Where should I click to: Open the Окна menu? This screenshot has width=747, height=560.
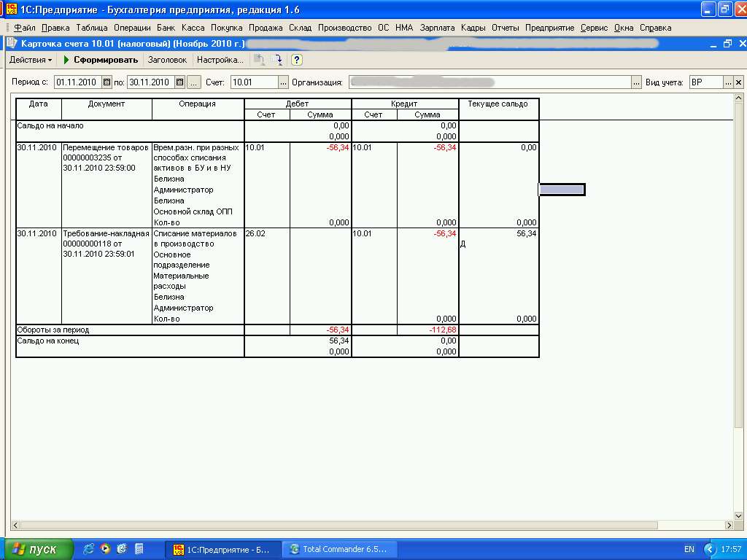[624, 28]
